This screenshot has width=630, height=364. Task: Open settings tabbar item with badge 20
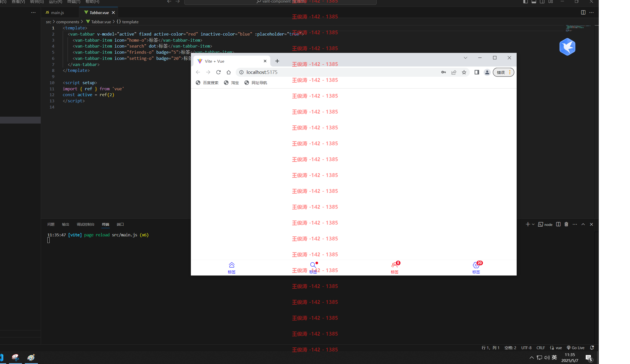pyautogui.click(x=476, y=268)
